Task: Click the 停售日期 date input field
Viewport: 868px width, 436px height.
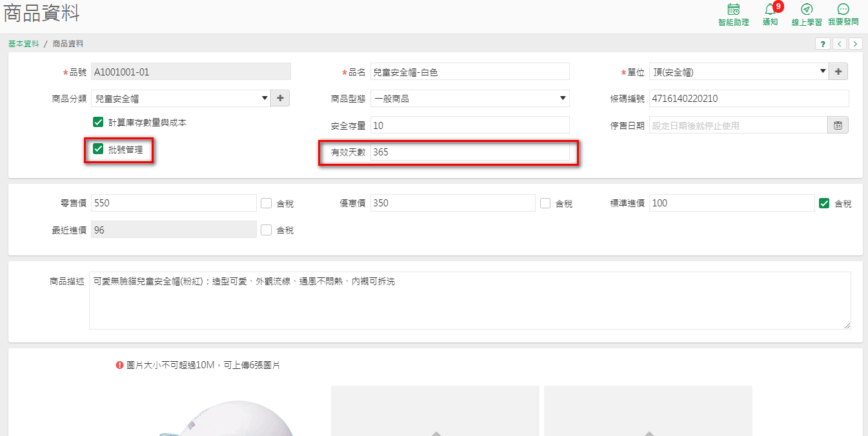Action: coord(738,125)
